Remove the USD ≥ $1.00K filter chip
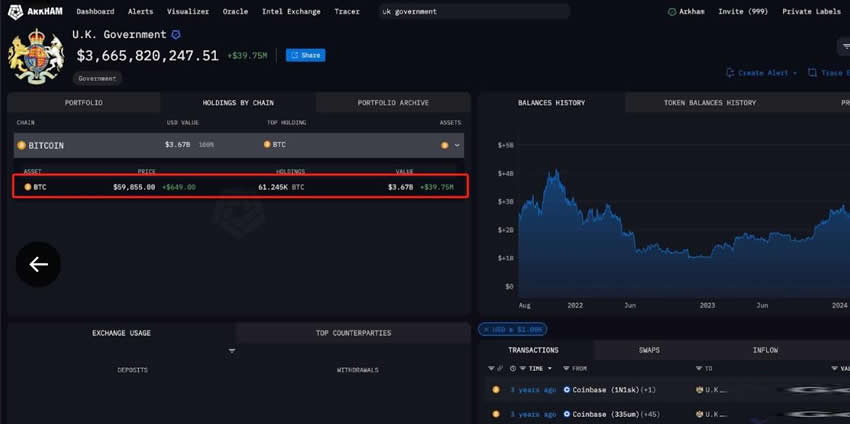Image resolution: width=850 pixels, height=424 pixels. [484, 329]
